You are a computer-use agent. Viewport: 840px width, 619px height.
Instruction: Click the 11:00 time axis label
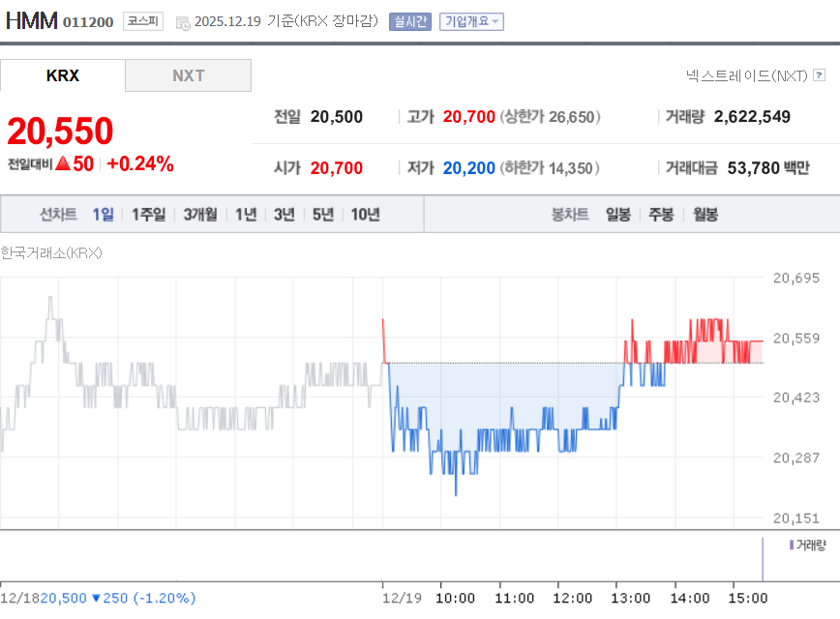pyautogui.click(x=514, y=598)
